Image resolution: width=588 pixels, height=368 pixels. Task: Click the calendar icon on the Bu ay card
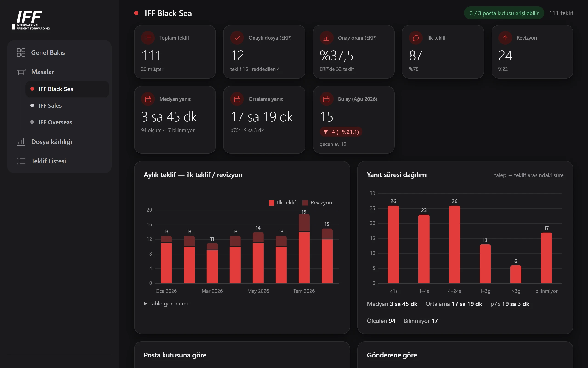pyautogui.click(x=326, y=99)
